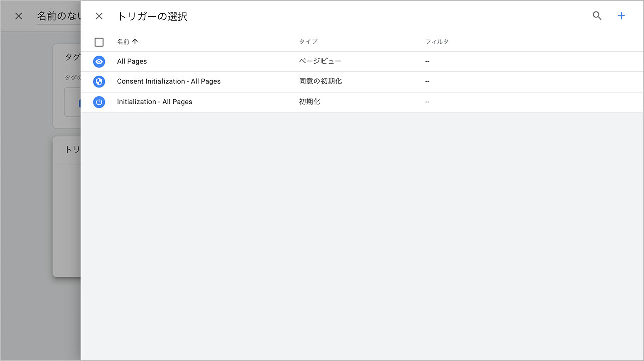Image resolution: width=644 pixels, height=361 pixels.
Task: Close the tag editor with the top-left X
Action: 18,16
